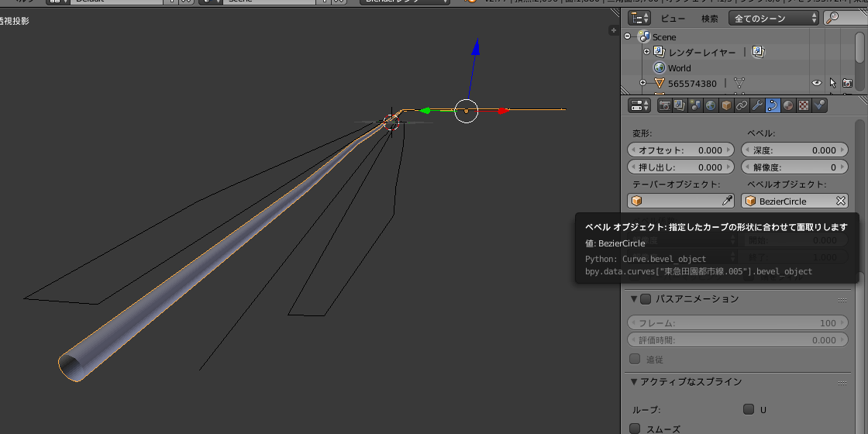Click the World globe icon in outliner

pos(659,68)
